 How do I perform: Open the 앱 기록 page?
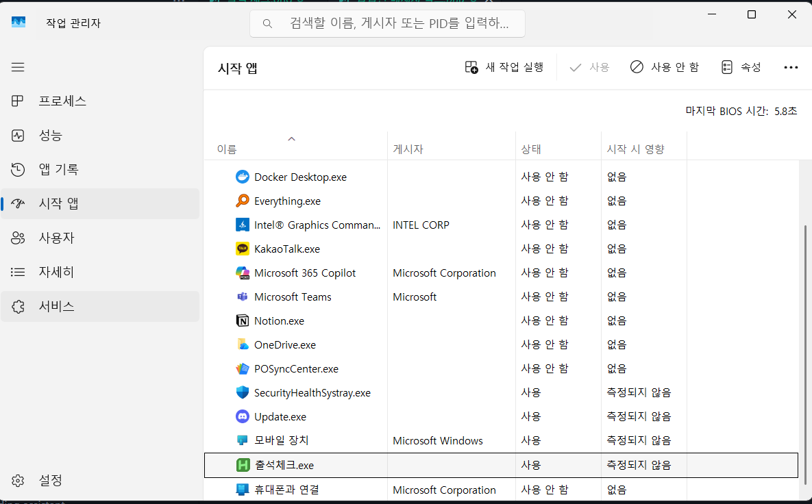point(100,169)
